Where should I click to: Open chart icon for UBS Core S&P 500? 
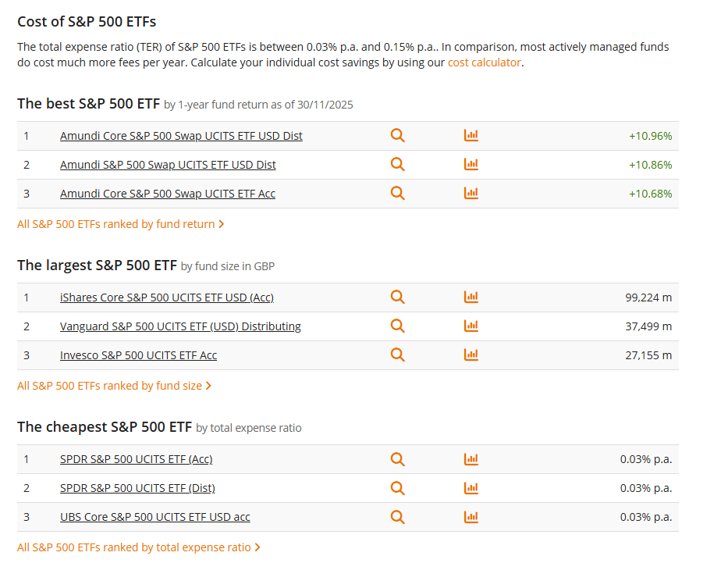click(471, 517)
